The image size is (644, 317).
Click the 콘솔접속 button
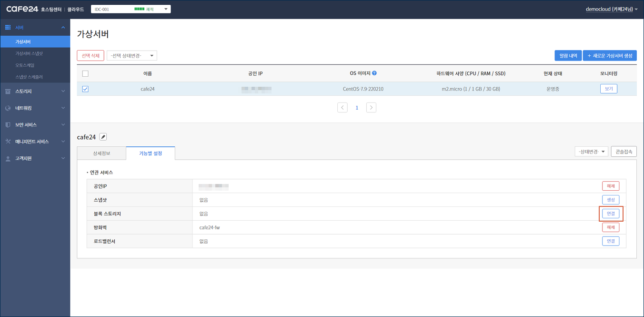pos(624,152)
